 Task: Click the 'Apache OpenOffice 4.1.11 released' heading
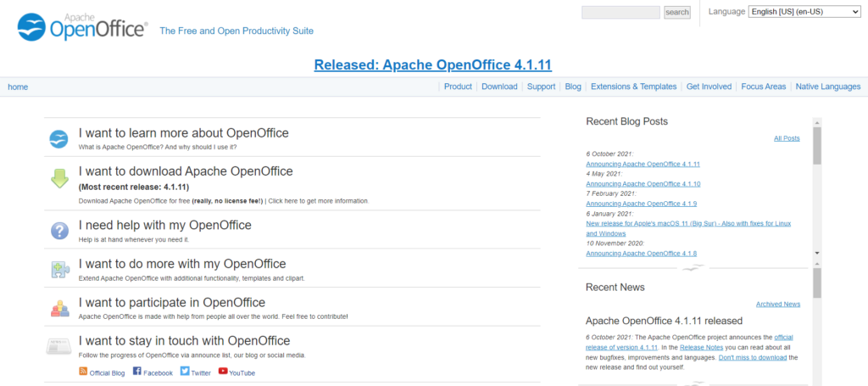tap(664, 322)
